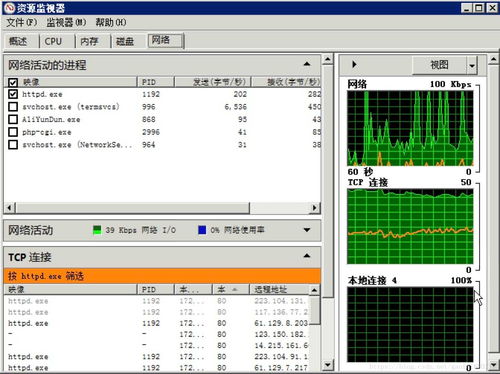Image resolution: width=500 pixels, height=374 pixels.
Task: Select the TCP row with 223.104.131
Action: [x=157, y=301]
